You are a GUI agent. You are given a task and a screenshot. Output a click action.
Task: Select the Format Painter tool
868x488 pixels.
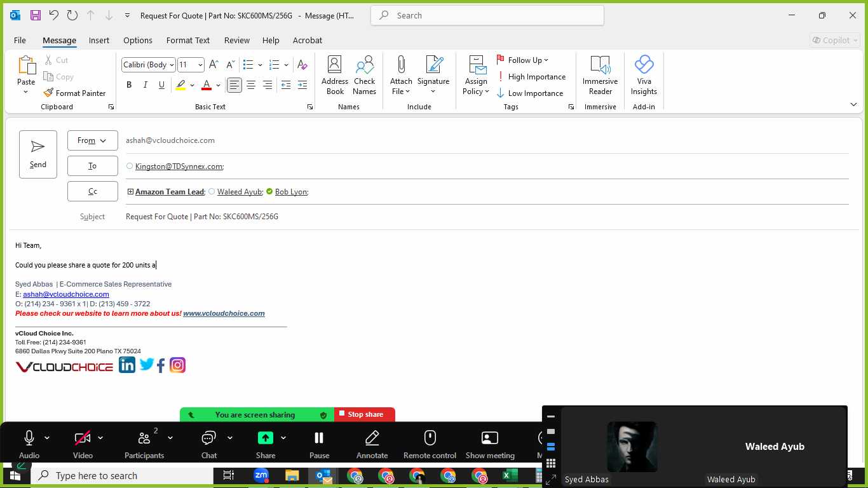[74, 93]
